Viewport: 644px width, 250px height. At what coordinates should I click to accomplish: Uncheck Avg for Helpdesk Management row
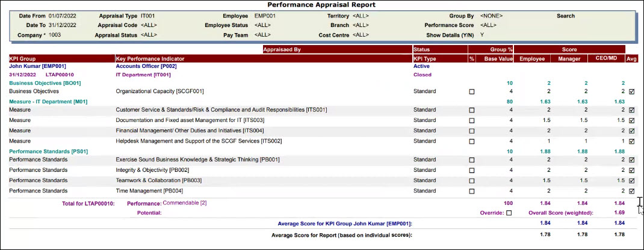pyautogui.click(x=631, y=141)
